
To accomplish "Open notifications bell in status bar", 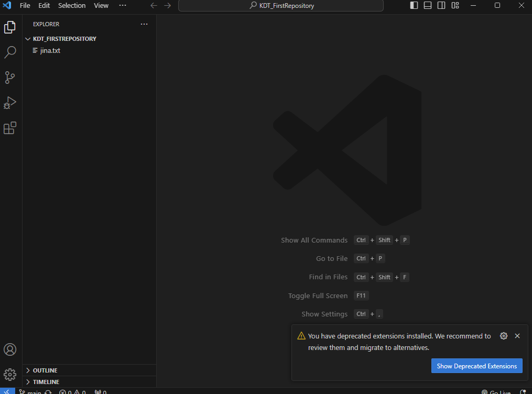I will (523, 391).
